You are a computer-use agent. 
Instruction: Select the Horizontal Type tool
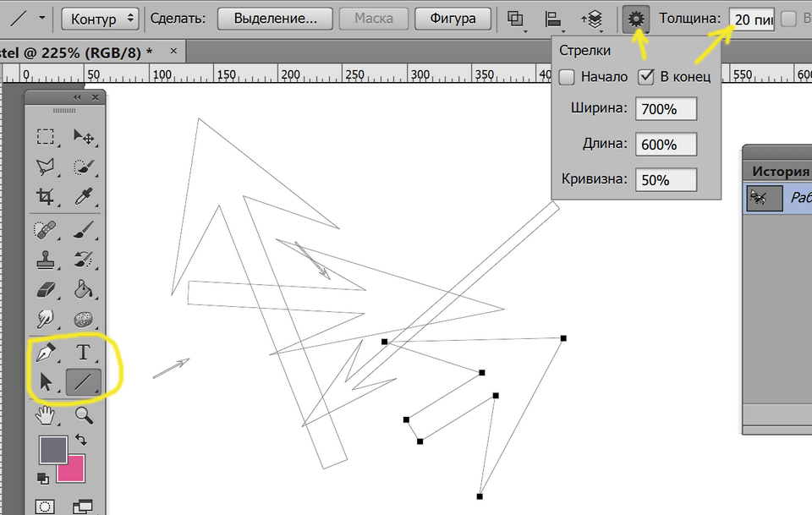[83, 352]
